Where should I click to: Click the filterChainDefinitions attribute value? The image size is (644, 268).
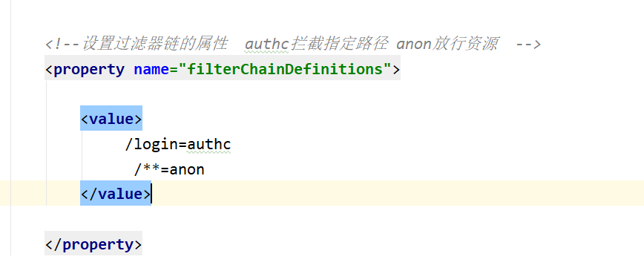[285, 68]
